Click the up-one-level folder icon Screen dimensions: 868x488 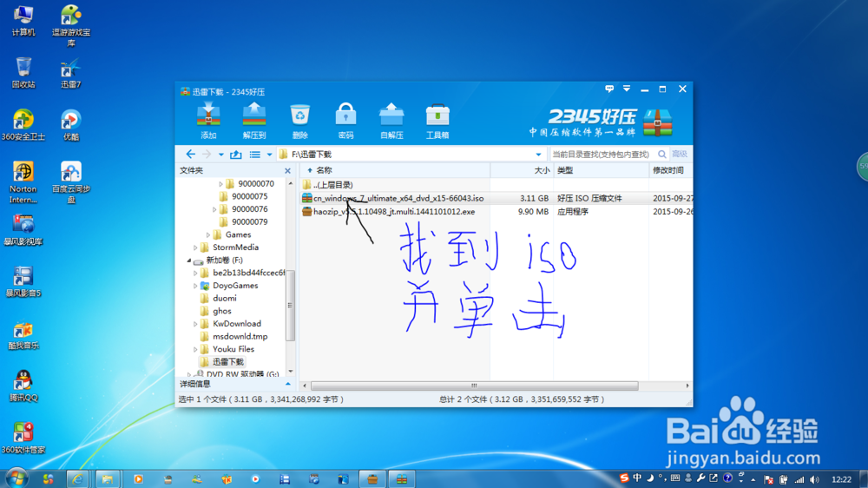click(236, 154)
